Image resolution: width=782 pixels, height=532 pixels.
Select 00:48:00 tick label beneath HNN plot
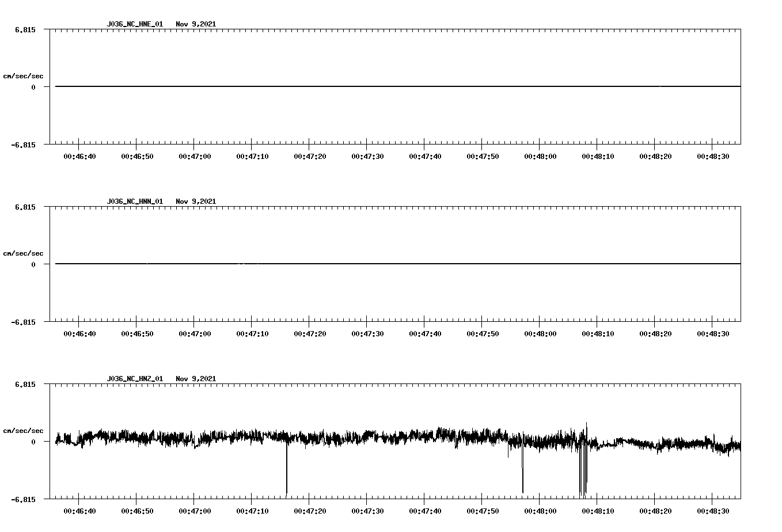(540, 333)
